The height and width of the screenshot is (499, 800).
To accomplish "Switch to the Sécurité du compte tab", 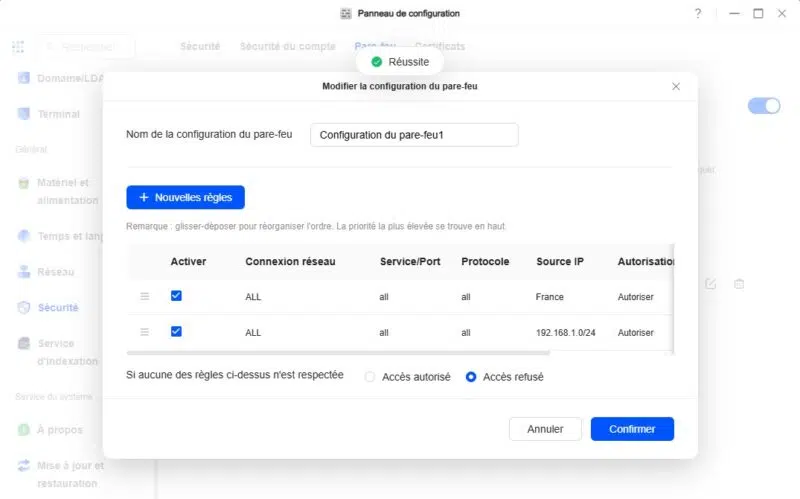I will (287, 46).
